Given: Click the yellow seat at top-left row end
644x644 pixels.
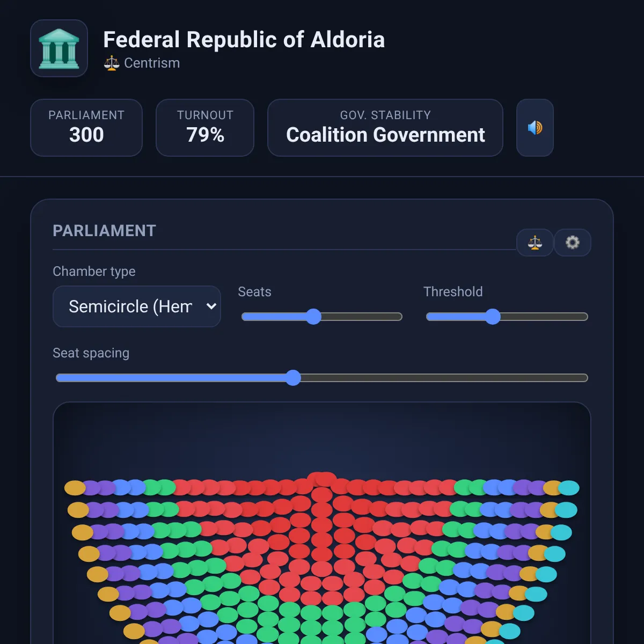Looking at the screenshot, I should [75, 488].
